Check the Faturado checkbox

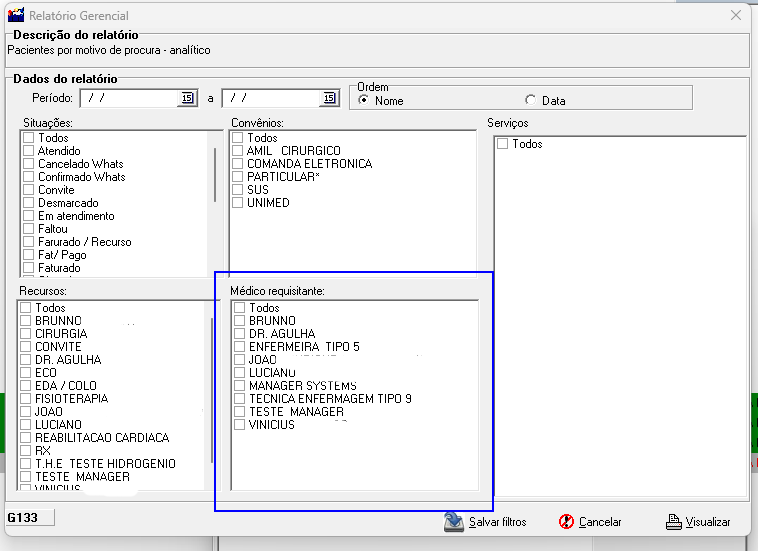point(29,268)
